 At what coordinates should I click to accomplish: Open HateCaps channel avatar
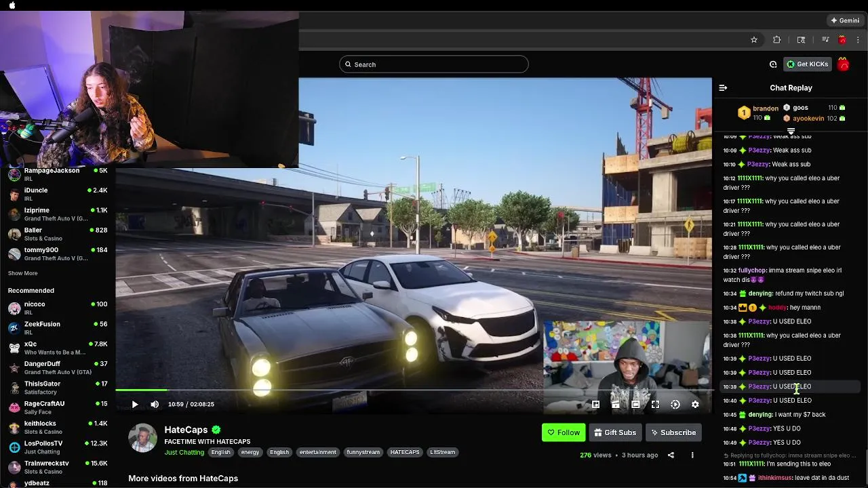tap(143, 439)
